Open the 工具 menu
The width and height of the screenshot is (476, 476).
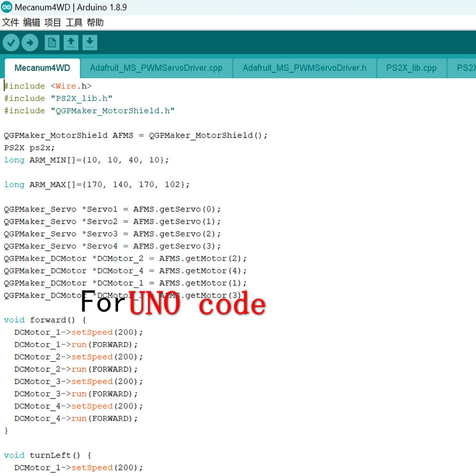(x=74, y=22)
